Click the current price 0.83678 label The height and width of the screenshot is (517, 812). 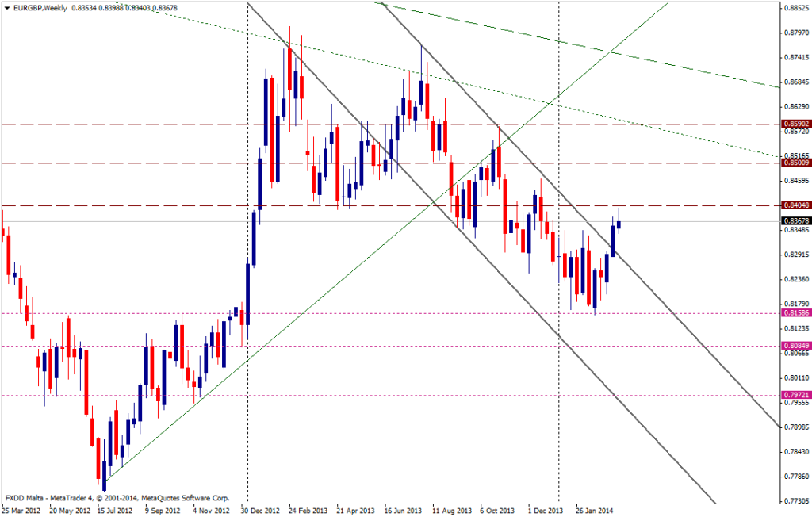(795, 220)
